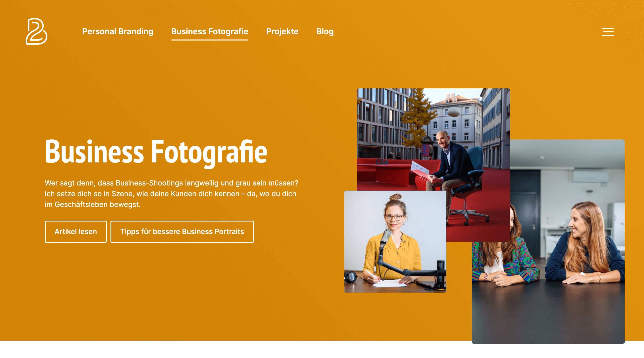
Task: Open Personal Branding from the navigation
Action: (x=118, y=32)
